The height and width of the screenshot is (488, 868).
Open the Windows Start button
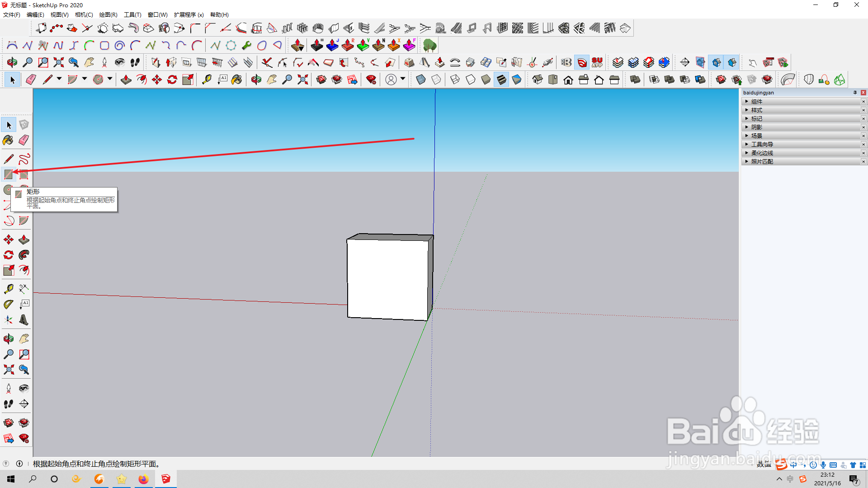(x=11, y=479)
